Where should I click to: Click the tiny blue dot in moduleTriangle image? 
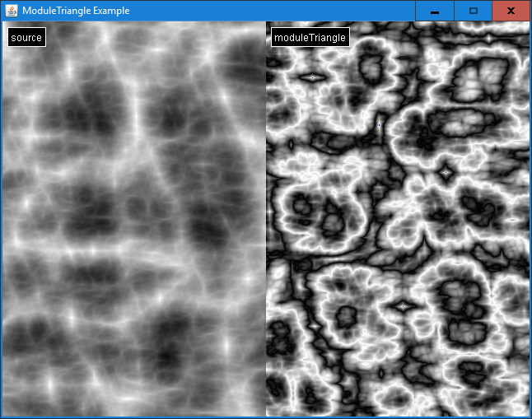click(379, 124)
